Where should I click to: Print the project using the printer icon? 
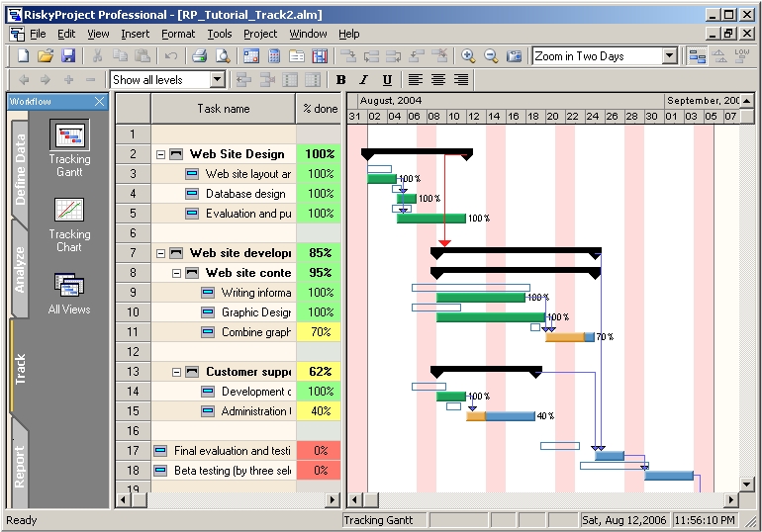tap(199, 56)
